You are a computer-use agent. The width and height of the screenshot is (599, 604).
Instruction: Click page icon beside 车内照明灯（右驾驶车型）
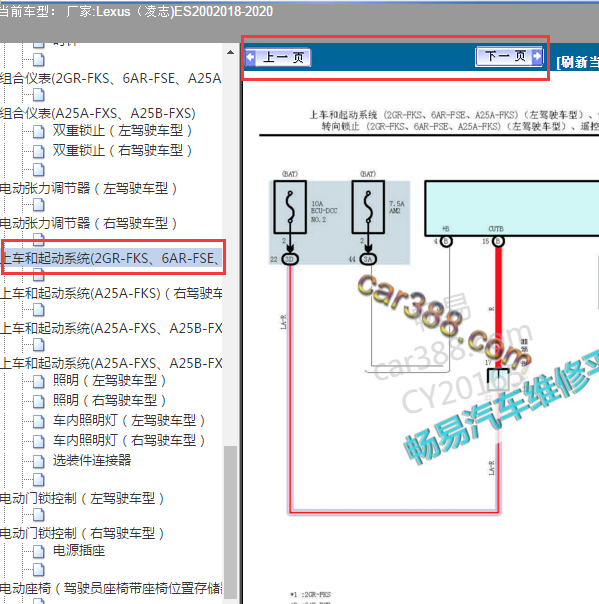pos(39,441)
